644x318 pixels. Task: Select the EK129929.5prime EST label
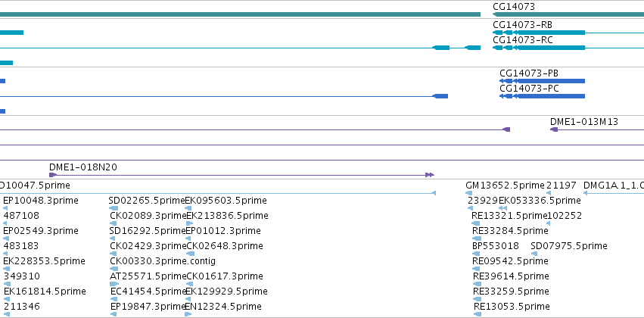(x=227, y=291)
